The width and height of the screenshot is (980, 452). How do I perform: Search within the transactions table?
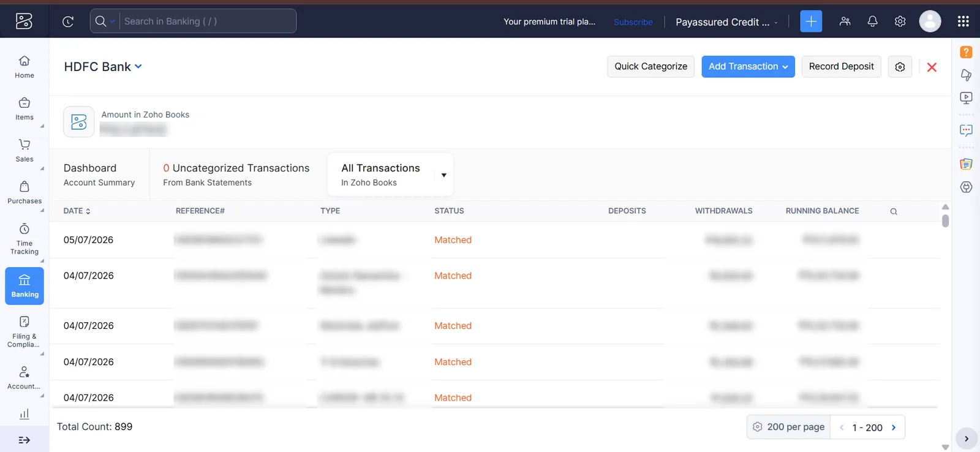tap(894, 211)
